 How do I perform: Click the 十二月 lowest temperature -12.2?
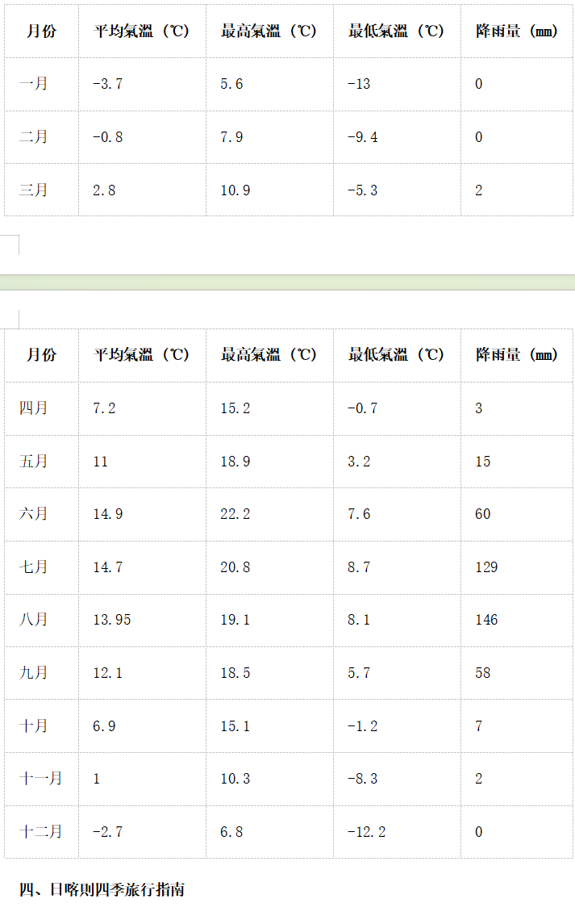click(366, 832)
